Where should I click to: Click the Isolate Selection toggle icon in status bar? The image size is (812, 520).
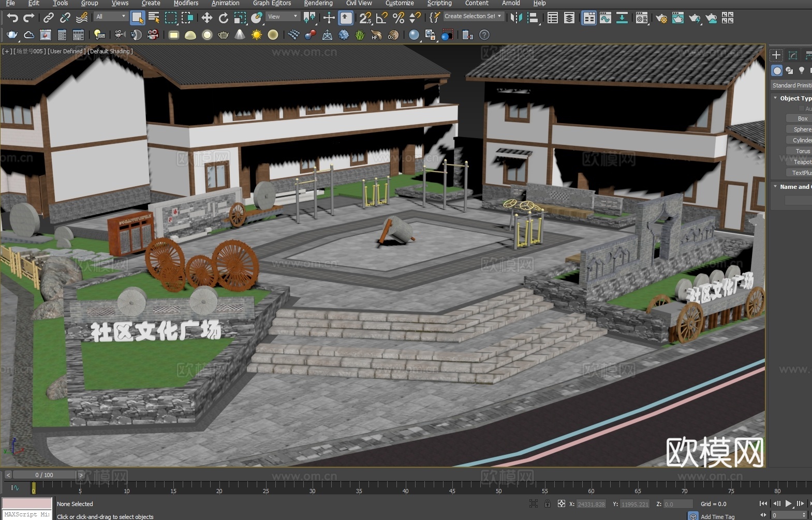click(x=534, y=503)
